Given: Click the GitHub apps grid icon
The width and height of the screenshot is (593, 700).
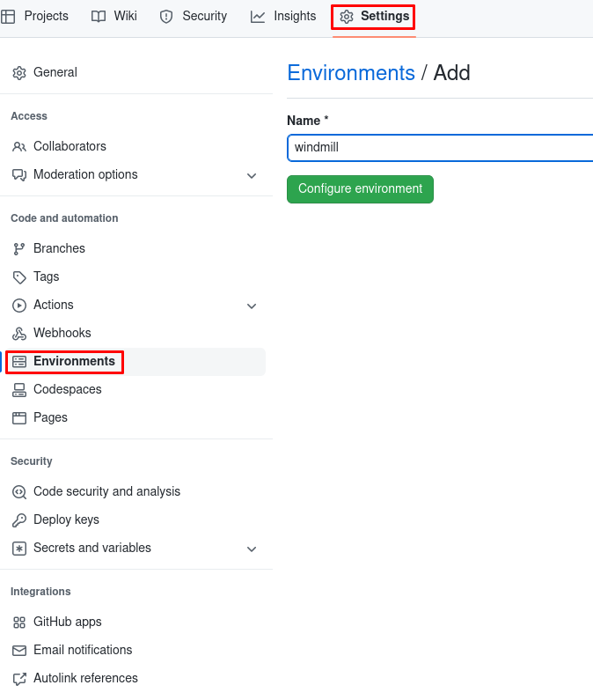Looking at the screenshot, I should point(19,623).
